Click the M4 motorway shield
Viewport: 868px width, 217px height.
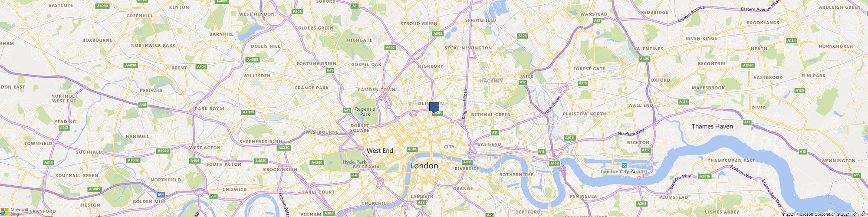click(161, 195)
